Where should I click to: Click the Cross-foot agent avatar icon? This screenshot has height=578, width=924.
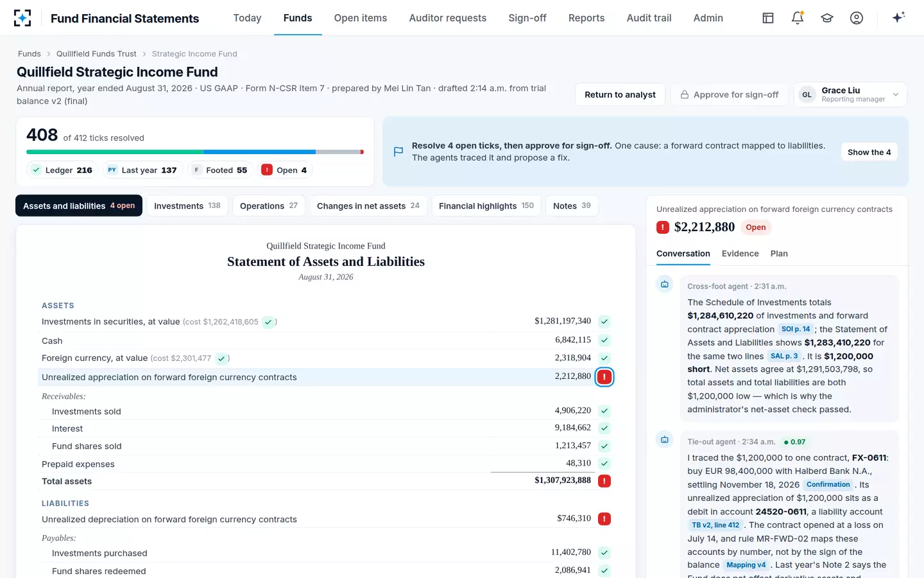665,285
